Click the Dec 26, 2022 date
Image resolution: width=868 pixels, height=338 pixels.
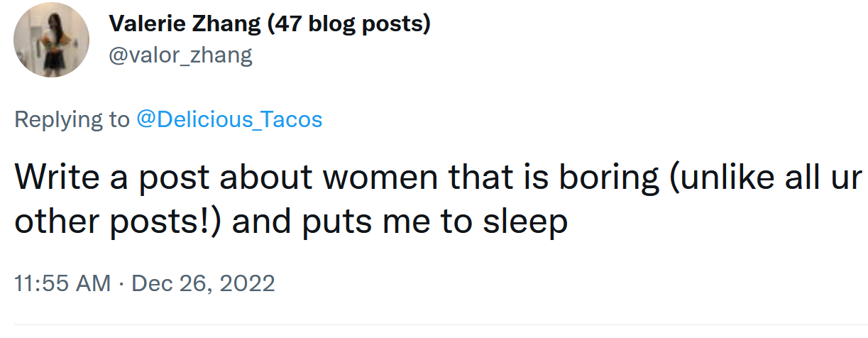coord(203,283)
